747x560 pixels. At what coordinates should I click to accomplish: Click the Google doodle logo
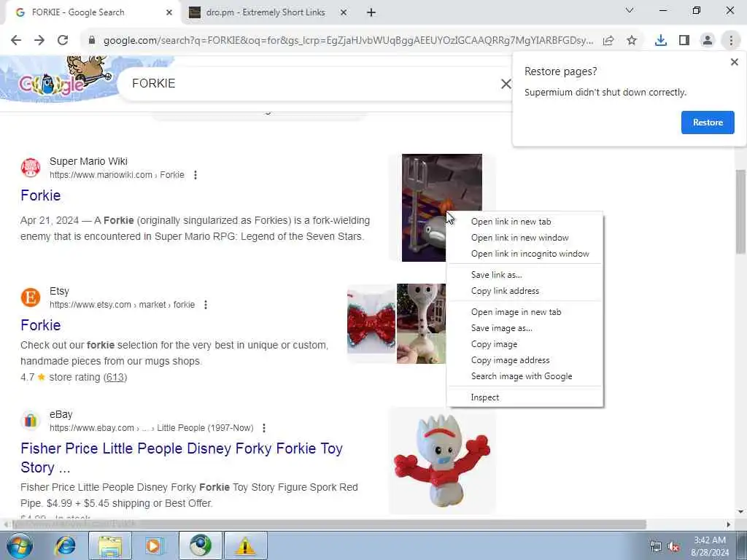[x=57, y=79]
